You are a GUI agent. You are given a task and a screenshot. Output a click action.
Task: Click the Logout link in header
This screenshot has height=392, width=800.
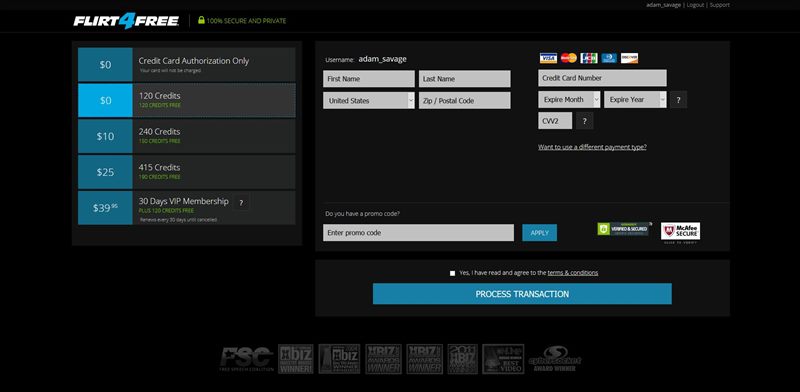(x=695, y=5)
